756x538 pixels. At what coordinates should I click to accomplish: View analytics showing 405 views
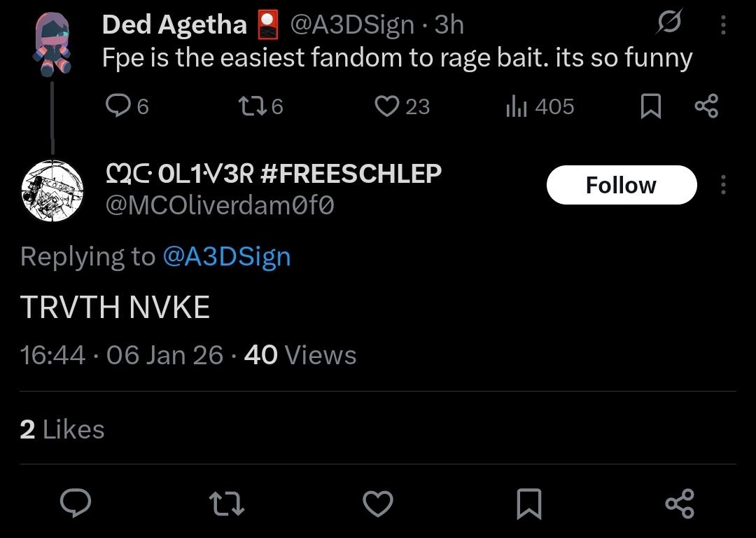coord(517,106)
